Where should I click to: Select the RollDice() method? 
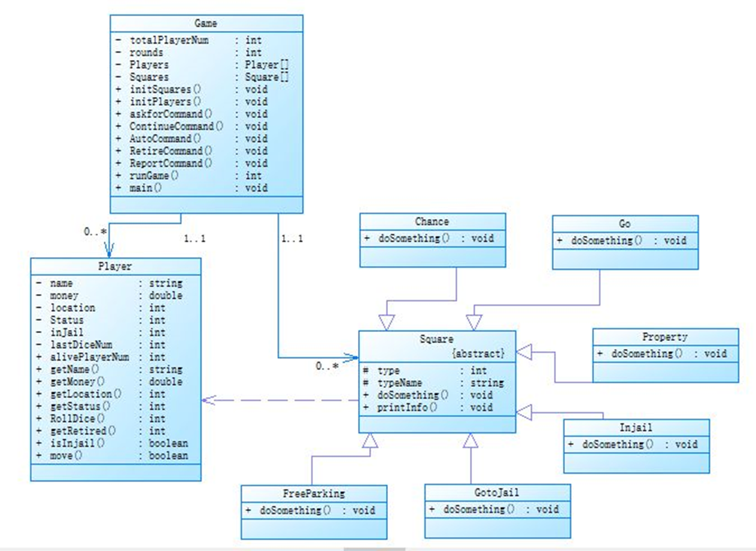(78, 419)
